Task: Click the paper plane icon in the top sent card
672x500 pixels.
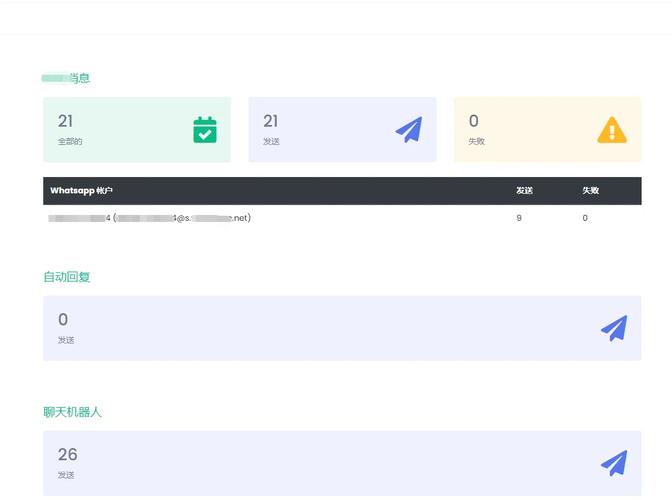Action: [409, 130]
